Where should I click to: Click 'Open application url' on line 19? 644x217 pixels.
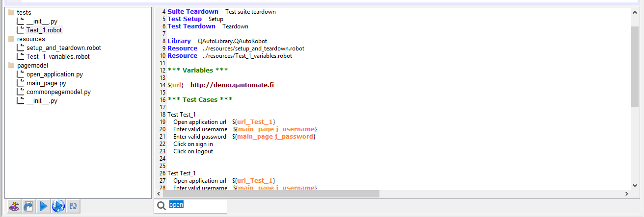200,121
